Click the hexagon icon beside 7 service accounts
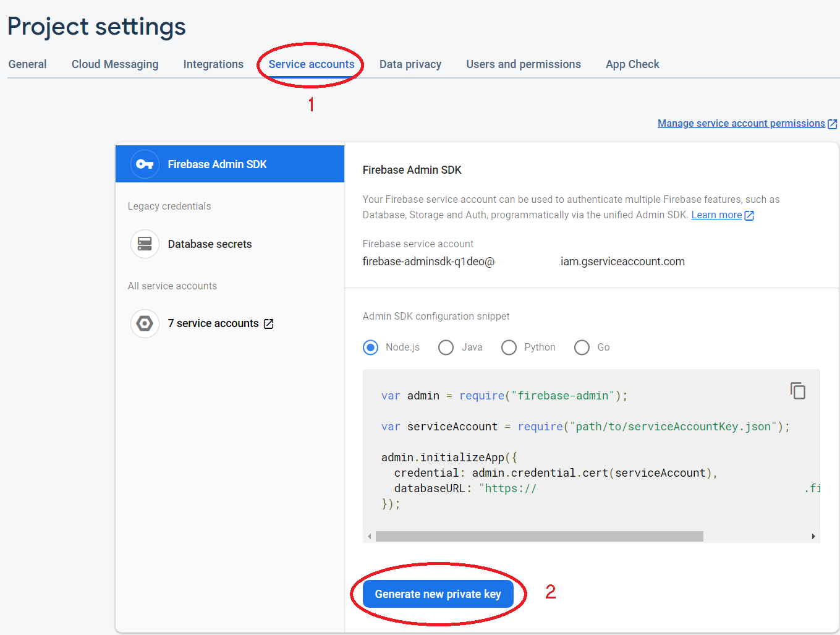This screenshot has height=635, width=840. (145, 323)
